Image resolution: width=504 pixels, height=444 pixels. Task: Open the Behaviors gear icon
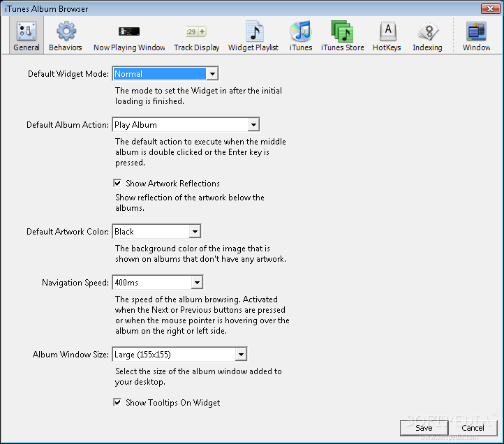tap(66, 31)
